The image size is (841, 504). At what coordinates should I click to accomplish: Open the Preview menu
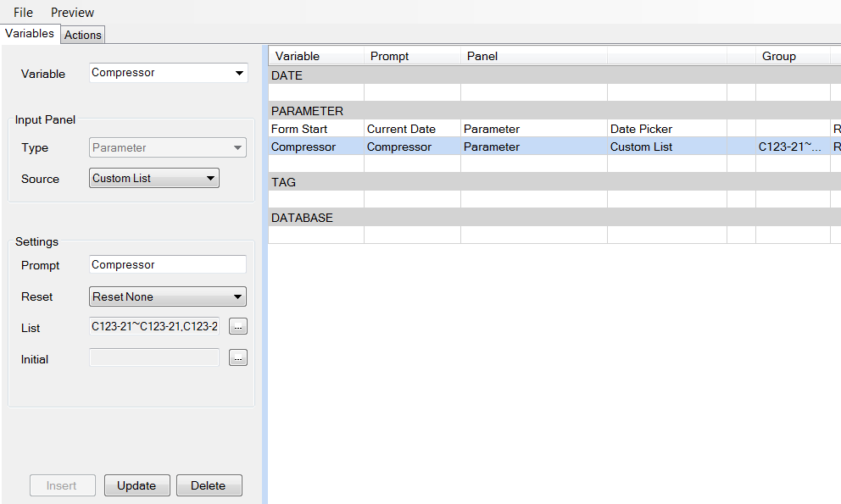coord(72,13)
